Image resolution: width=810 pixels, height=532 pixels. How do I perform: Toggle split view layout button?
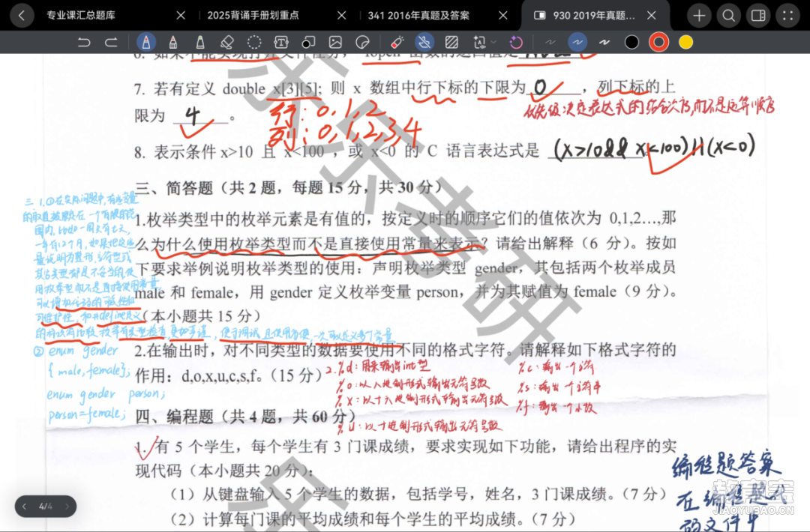click(758, 15)
